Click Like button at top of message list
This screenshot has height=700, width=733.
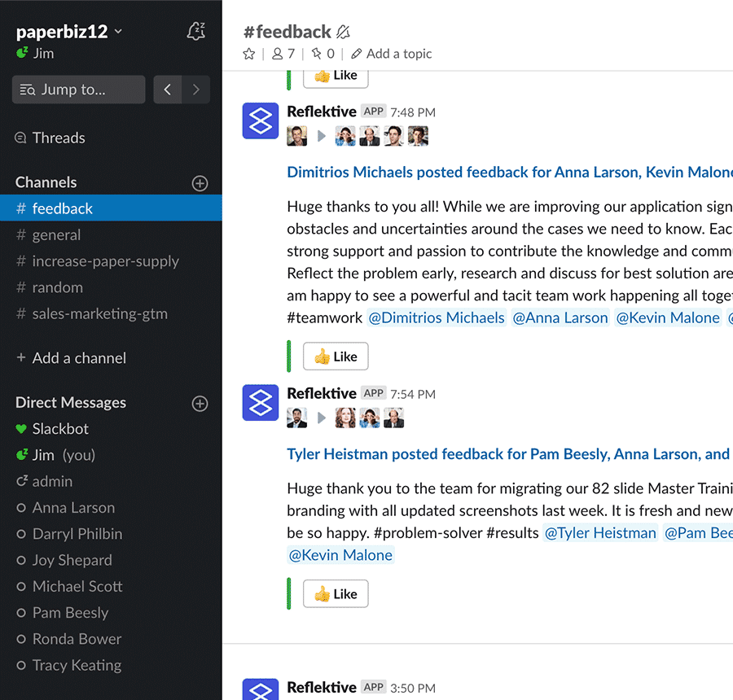pos(336,77)
